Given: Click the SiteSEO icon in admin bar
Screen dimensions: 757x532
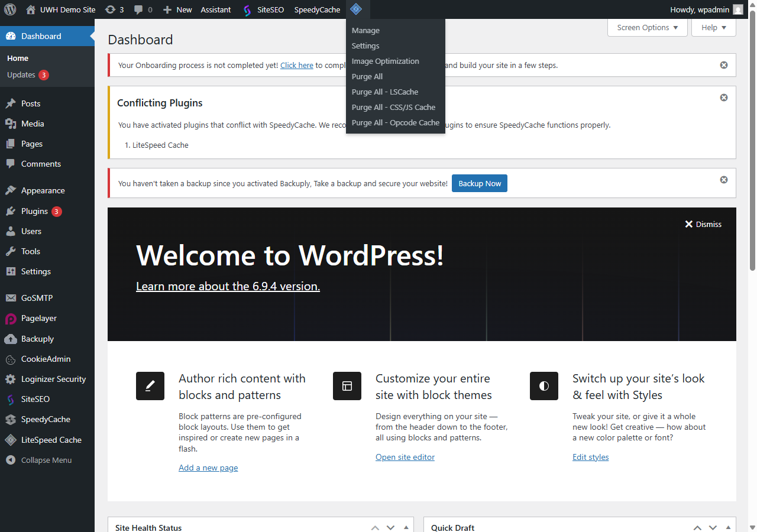Looking at the screenshot, I should [247, 10].
